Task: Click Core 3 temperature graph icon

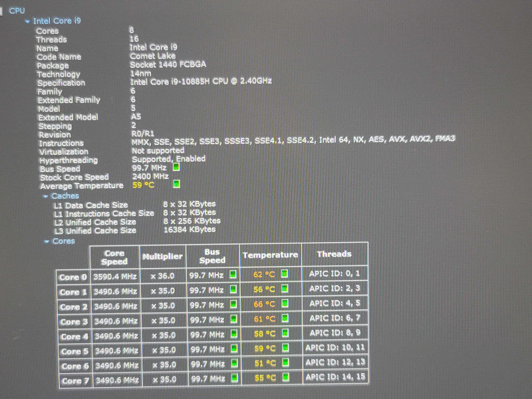Action: click(285, 318)
